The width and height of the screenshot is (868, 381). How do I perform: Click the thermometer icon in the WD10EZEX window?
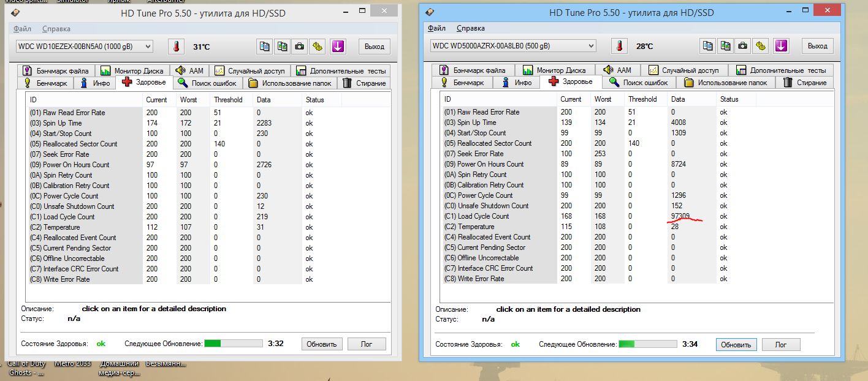coord(177,47)
